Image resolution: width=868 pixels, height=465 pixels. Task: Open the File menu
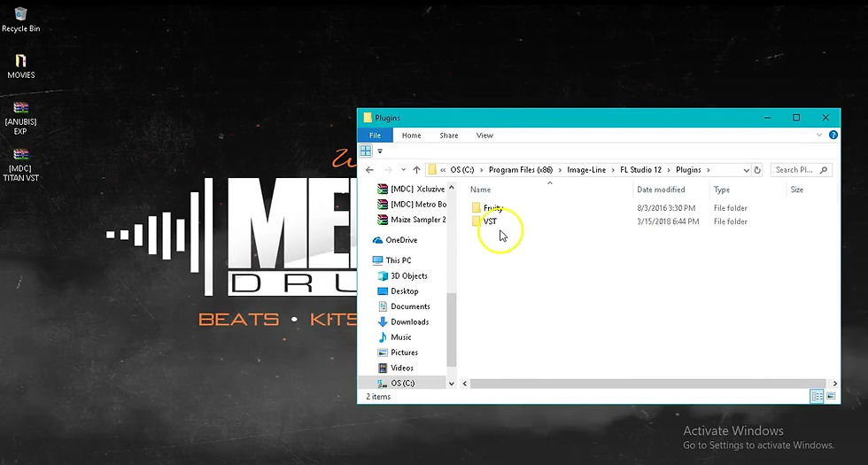[x=375, y=135]
